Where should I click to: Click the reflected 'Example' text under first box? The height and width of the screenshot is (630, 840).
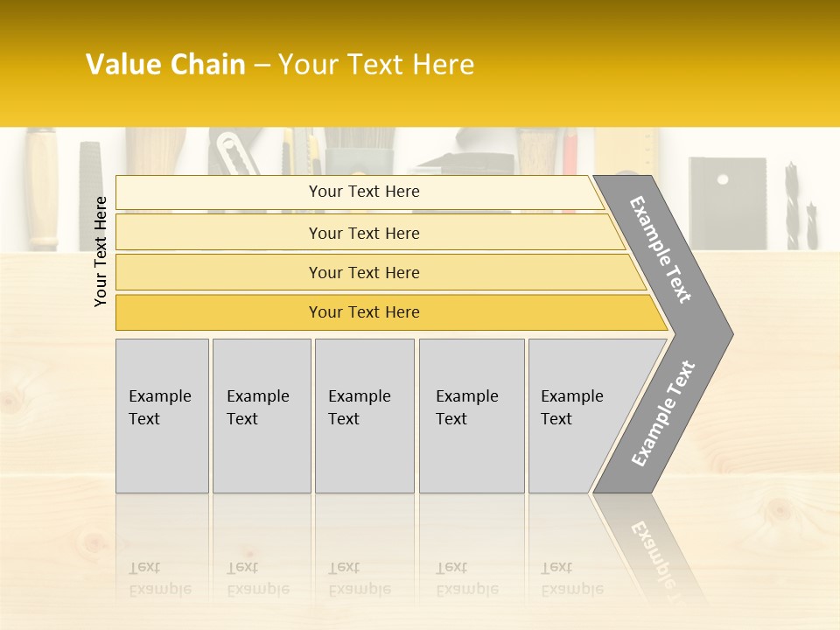tap(160, 589)
